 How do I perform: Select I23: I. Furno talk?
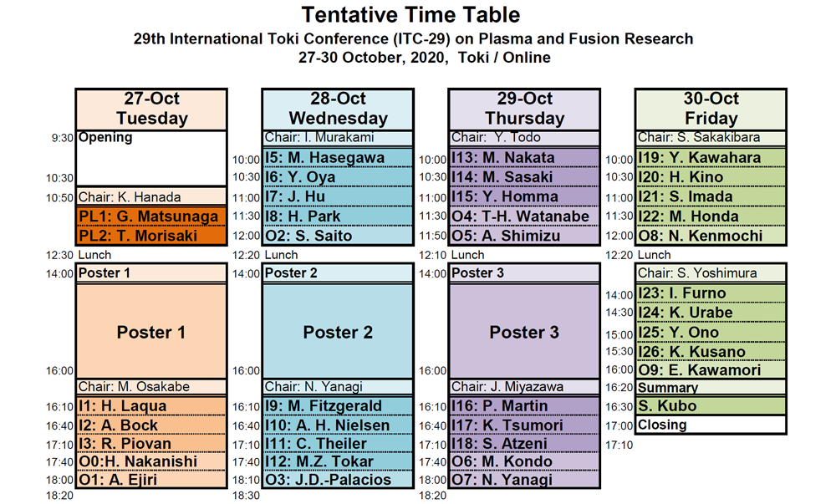(711, 293)
